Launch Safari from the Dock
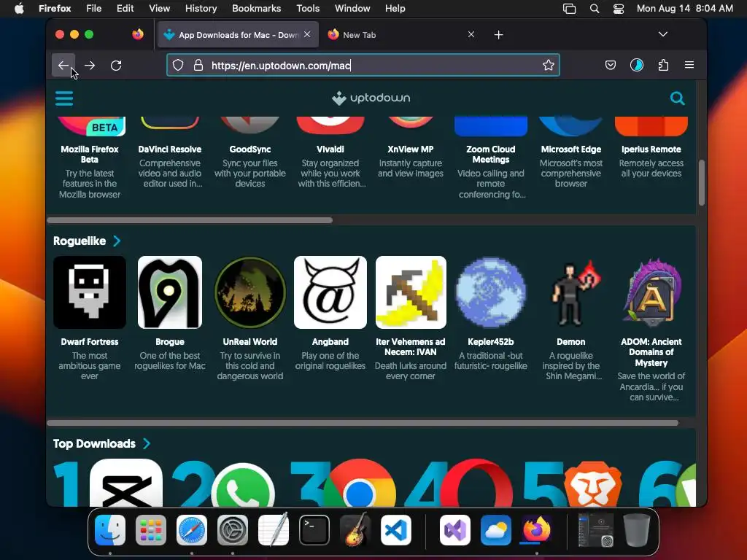 pyautogui.click(x=192, y=530)
